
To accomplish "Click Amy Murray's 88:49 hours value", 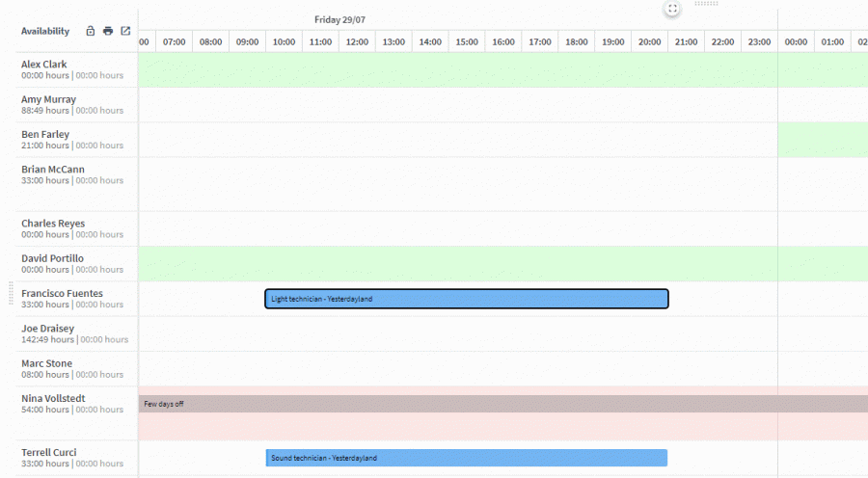I will point(44,111).
